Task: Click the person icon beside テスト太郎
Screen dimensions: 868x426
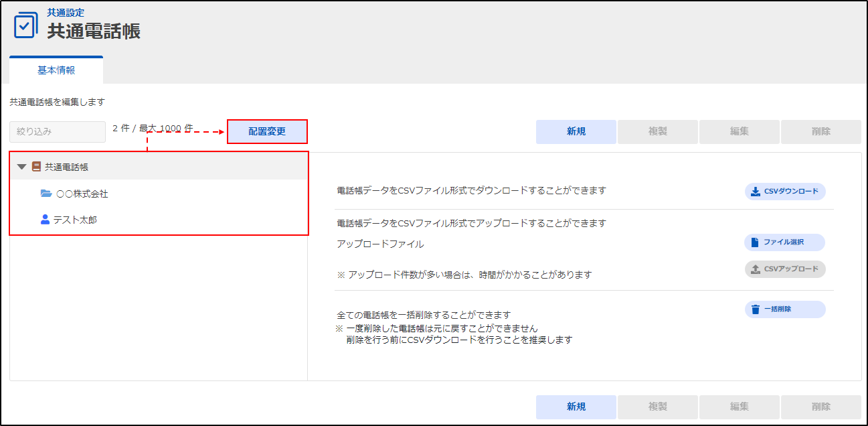Action: point(46,219)
